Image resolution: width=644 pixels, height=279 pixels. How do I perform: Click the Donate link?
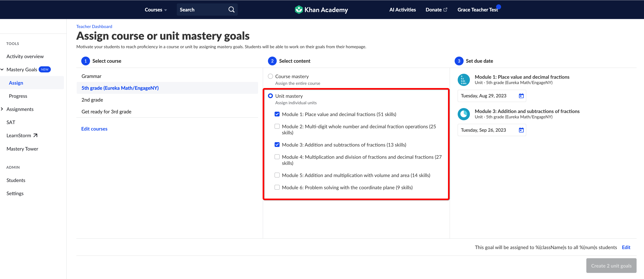pyautogui.click(x=434, y=10)
